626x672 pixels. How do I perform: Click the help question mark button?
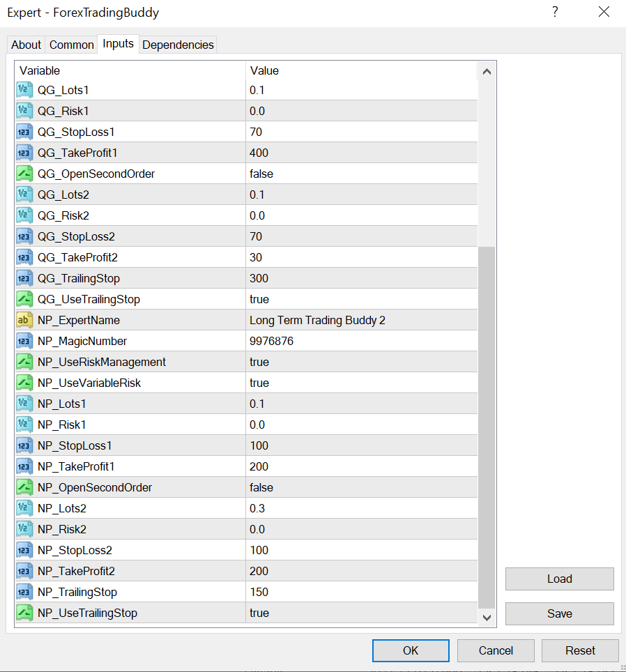(x=555, y=13)
